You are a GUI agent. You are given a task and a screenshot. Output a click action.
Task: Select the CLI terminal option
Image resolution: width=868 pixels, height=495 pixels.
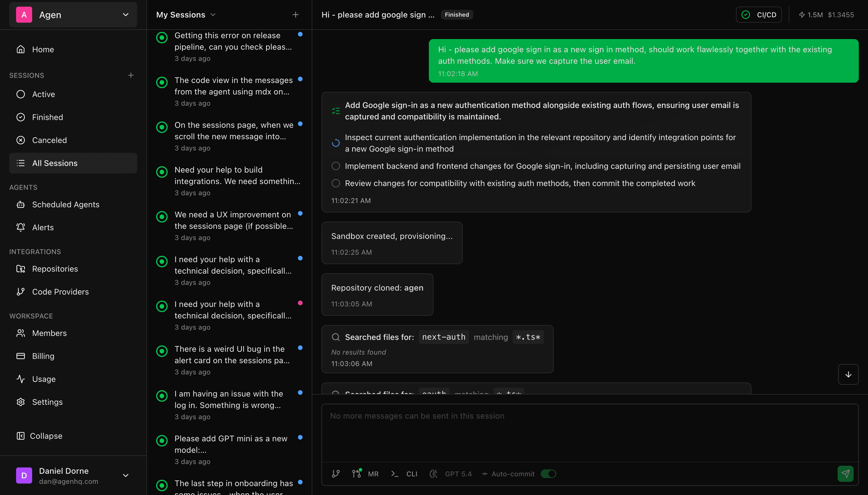point(404,473)
